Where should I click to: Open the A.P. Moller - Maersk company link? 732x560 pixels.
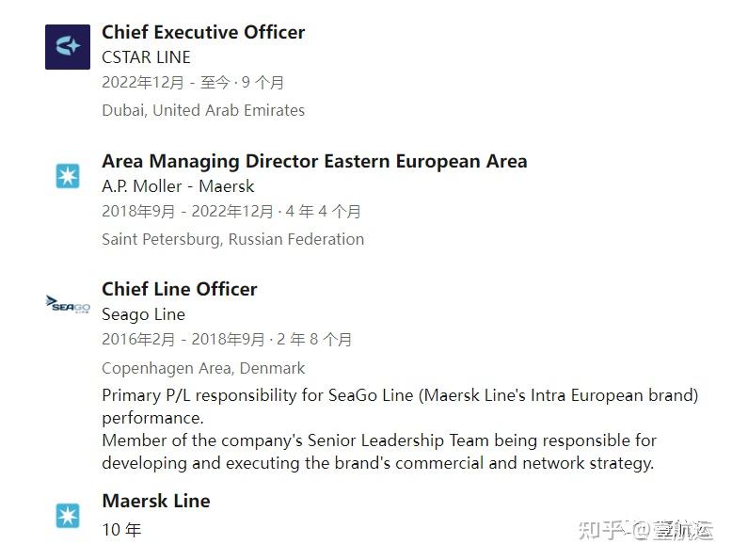tap(178, 186)
